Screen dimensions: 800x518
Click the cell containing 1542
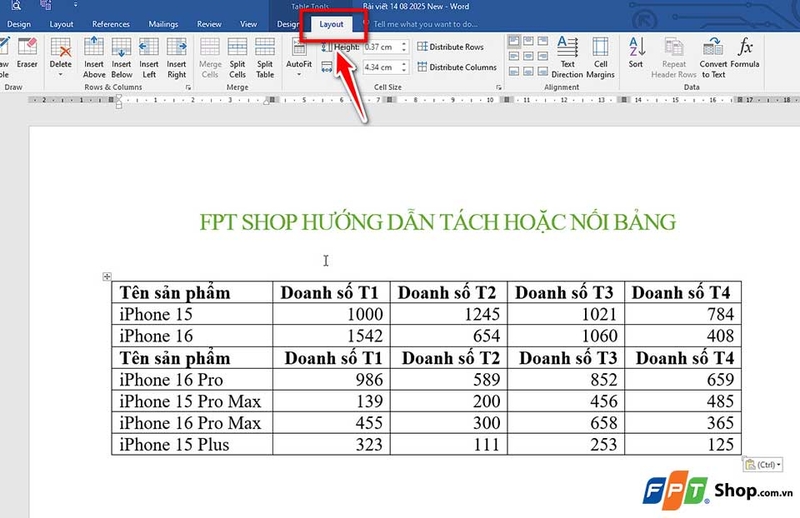pyautogui.click(x=332, y=336)
